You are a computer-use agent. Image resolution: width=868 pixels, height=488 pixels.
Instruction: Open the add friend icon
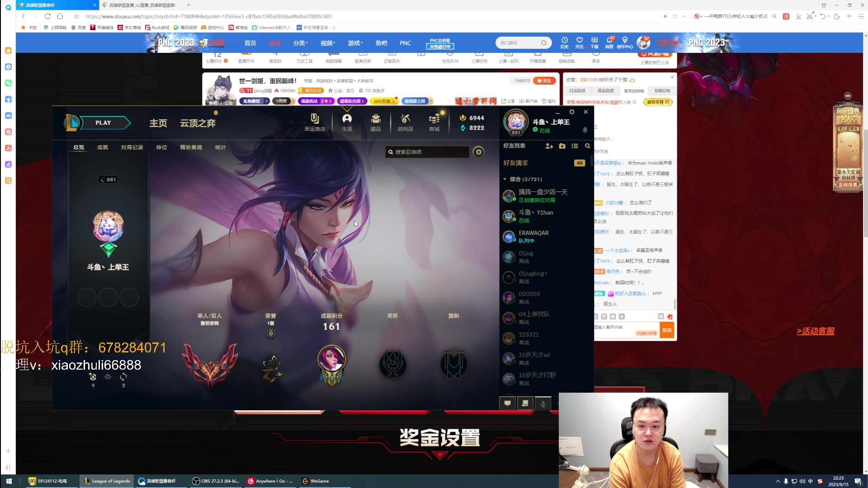[549, 146]
